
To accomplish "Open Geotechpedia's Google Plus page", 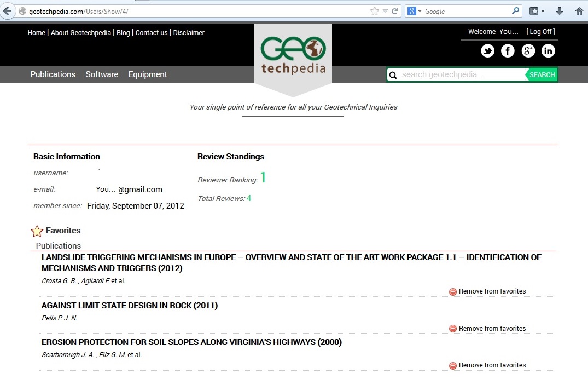I will [x=528, y=51].
